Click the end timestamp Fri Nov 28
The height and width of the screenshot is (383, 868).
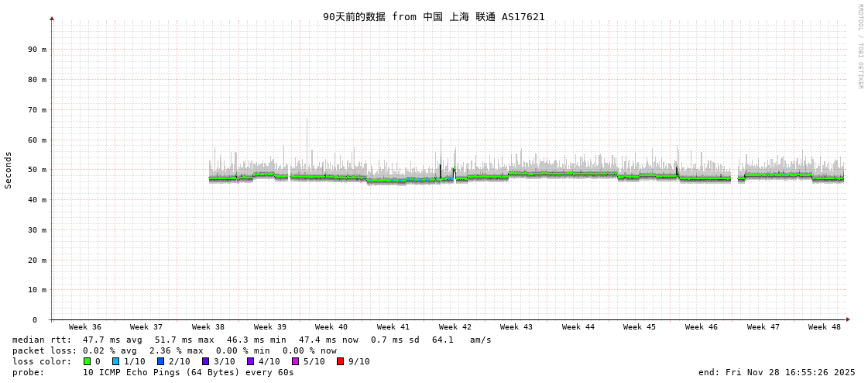[777, 372]
